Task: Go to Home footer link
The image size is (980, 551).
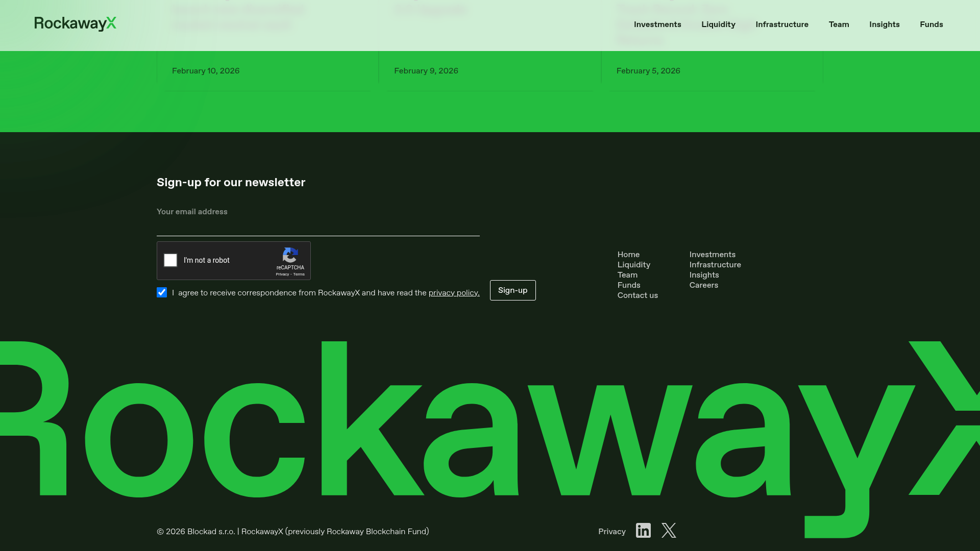Action: [628, 255]
